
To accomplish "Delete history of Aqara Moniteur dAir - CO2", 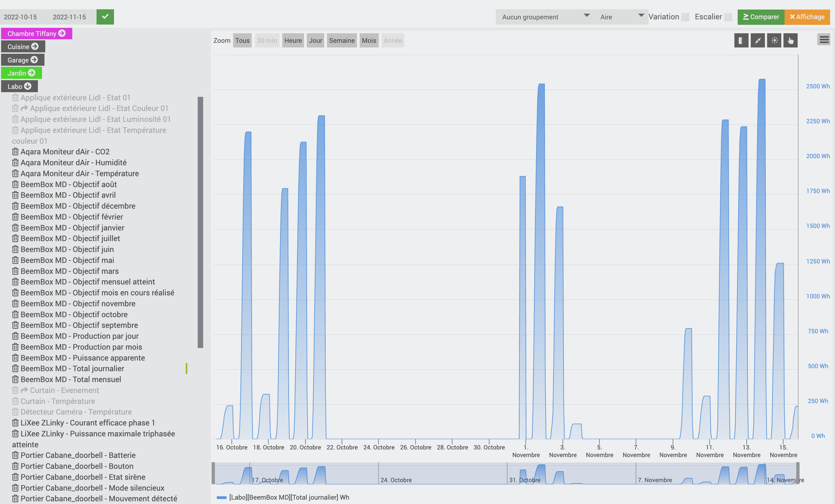I will [15, 152].
